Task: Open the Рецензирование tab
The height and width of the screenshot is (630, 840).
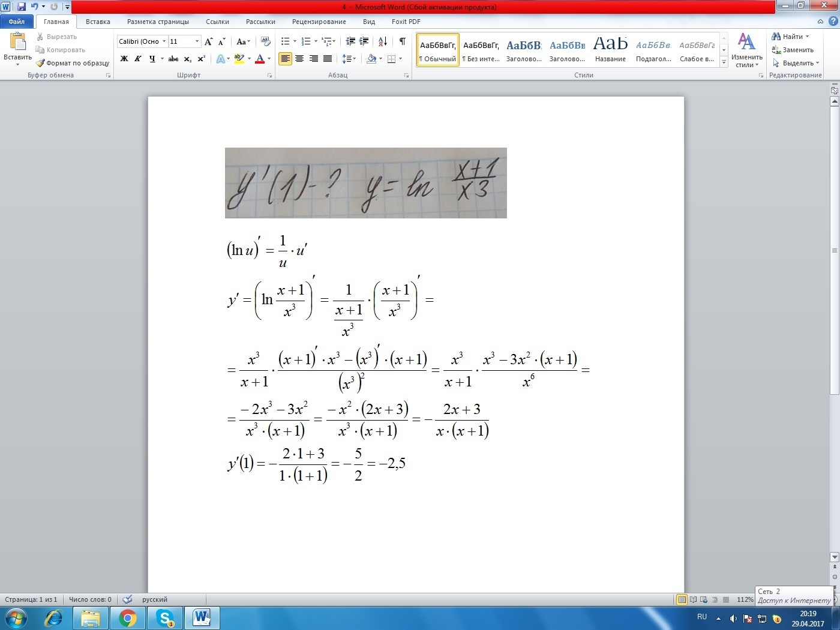Action: [319, 22]
